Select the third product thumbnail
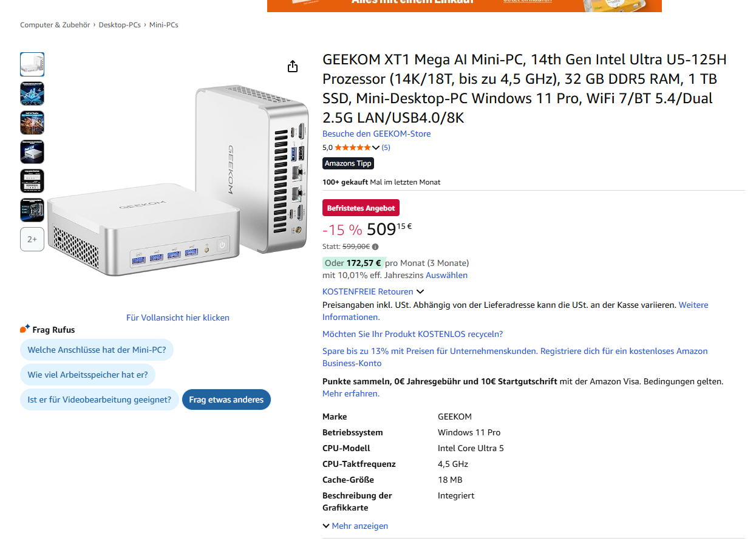The image size is (756, 544). tap(32, 123)
